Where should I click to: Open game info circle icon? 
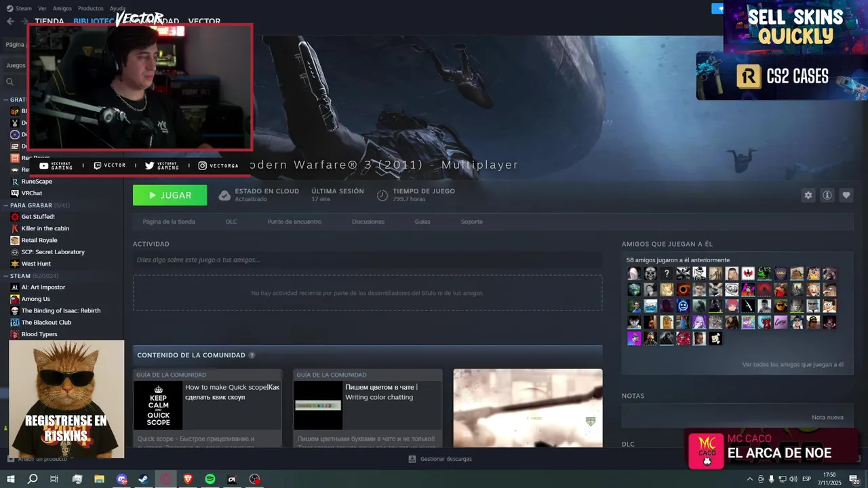(827, 195)
